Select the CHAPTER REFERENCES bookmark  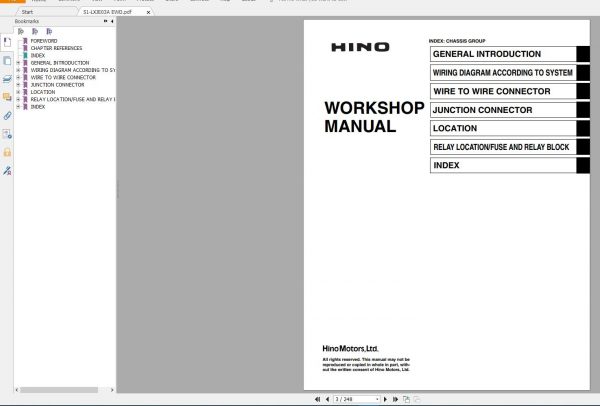click(x=56, y=48)
